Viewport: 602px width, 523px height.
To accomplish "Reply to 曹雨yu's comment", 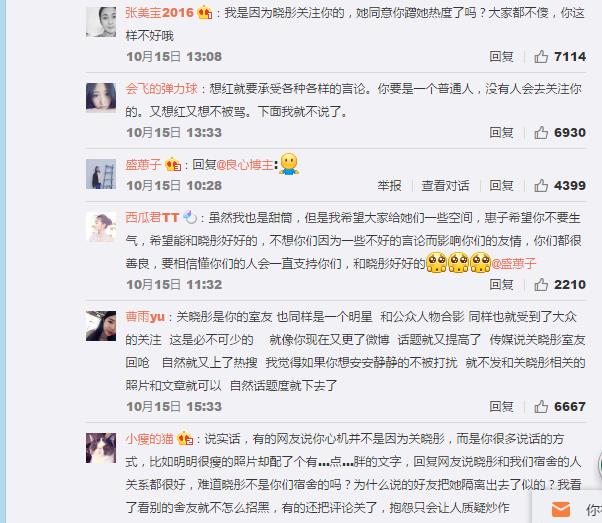I will (501, 407).
